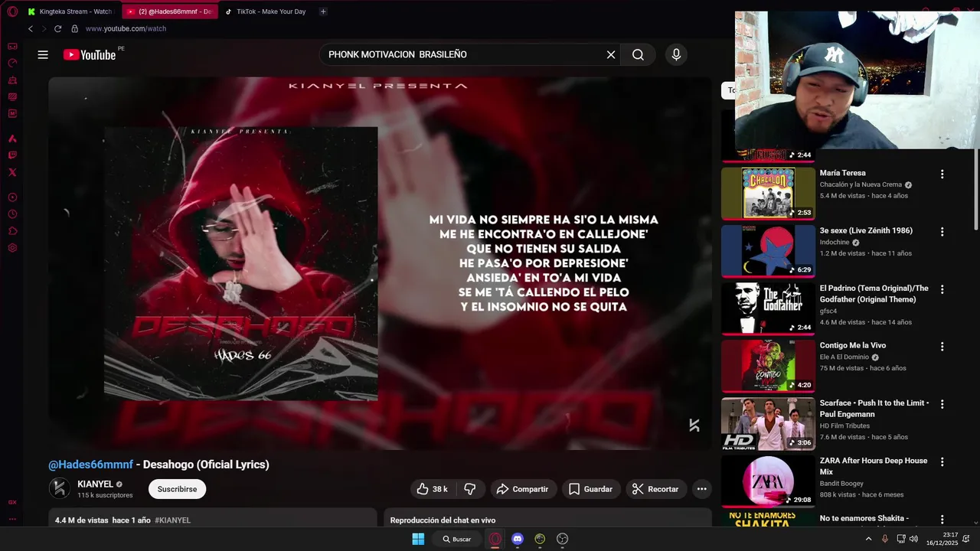Run search with magnifier button
This screenshot has width=980, height=551.
(638, 54)
